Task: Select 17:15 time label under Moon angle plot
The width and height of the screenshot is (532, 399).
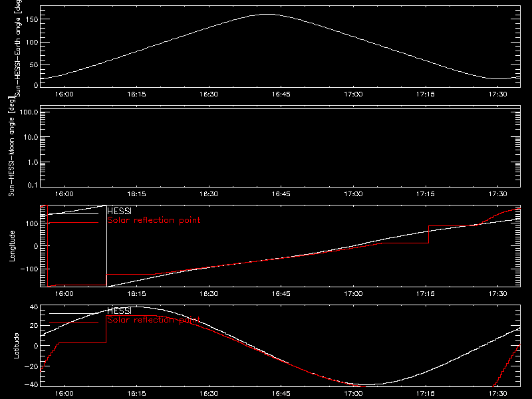Action: (x=426, y=194)
